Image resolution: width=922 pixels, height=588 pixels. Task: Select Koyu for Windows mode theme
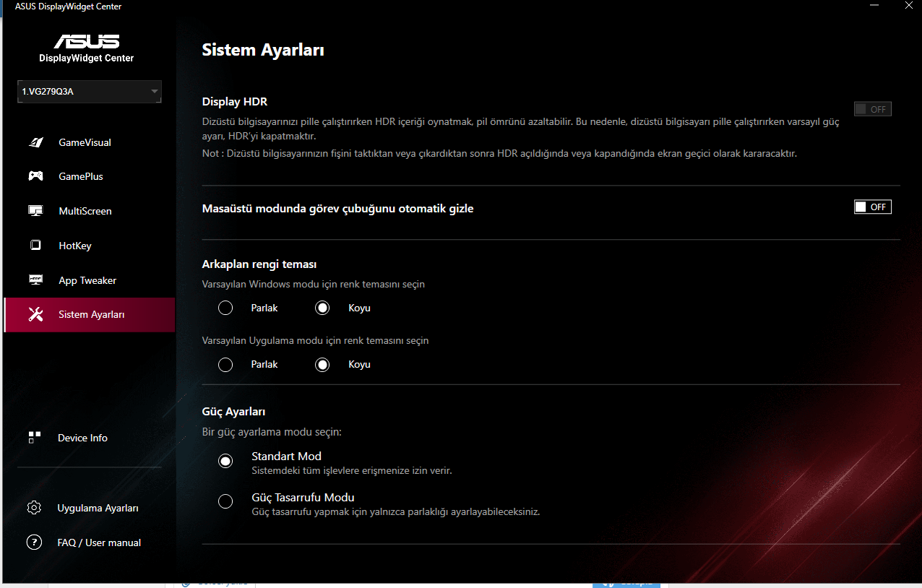tap(322, 308)
